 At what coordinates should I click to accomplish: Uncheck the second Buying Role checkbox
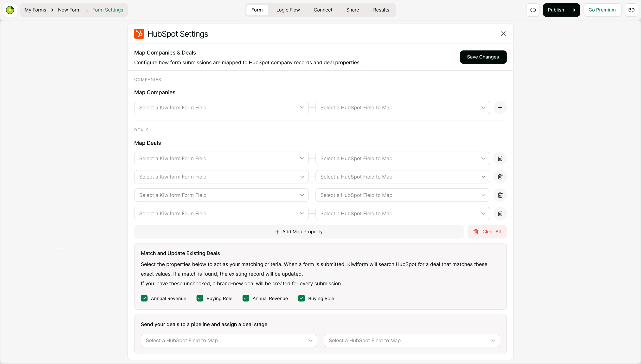(x=301, y=298)
